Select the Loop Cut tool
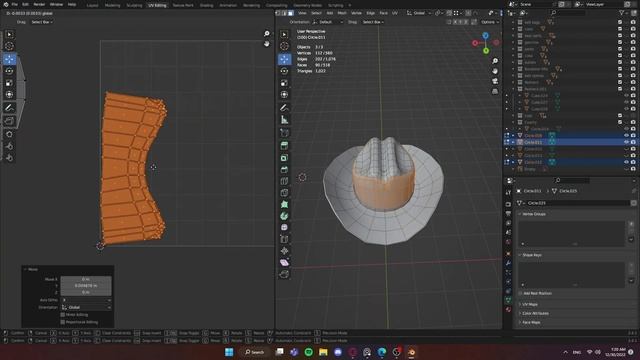Screen dimensions: 640x360 point(284,181)
